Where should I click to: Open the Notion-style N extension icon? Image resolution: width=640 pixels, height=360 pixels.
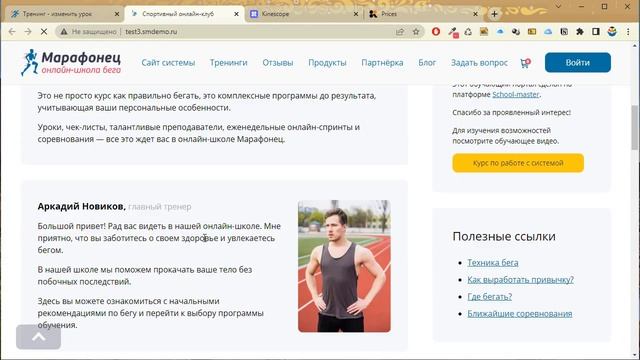tap(564, 31)
